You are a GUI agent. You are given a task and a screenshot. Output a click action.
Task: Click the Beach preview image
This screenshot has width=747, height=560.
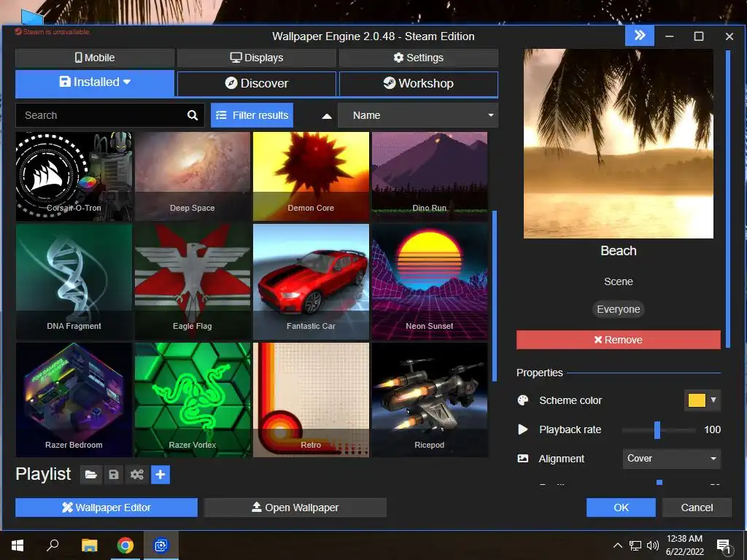pyautogui.click(x=619, y=144)
